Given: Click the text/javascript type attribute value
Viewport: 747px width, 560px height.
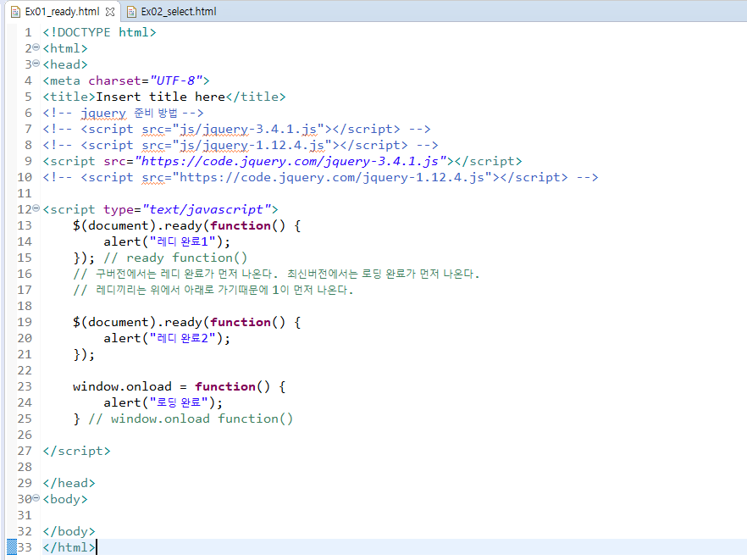Looking at the screenshot, I should [207, 210].
